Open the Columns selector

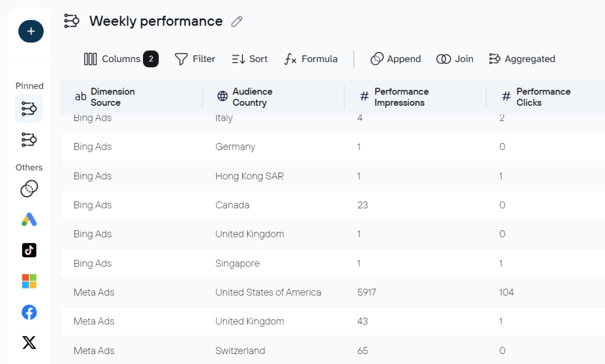[x=121, y=59]
